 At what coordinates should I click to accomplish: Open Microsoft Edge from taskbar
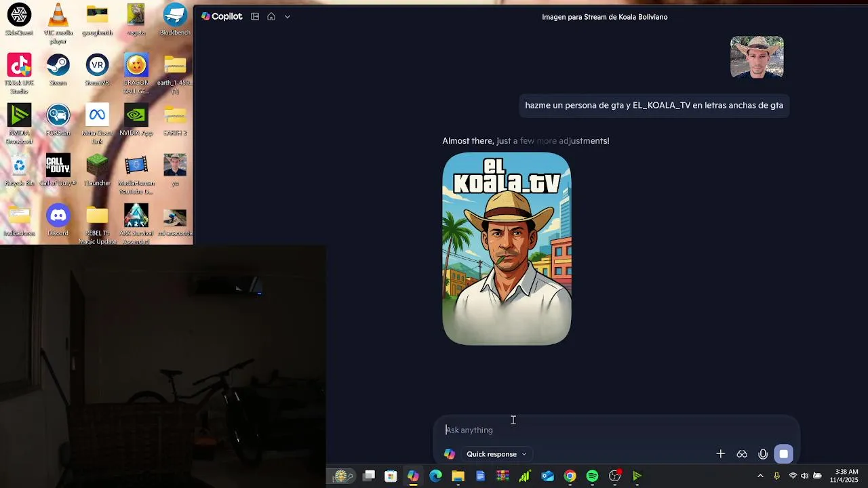[x=435, y=476]
